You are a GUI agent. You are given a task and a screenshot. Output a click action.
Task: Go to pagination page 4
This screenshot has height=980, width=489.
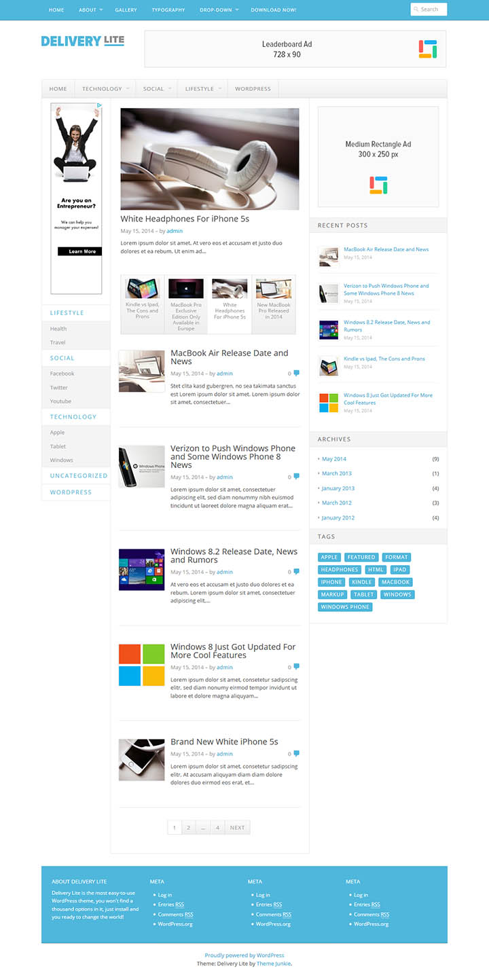click(217, 828)
